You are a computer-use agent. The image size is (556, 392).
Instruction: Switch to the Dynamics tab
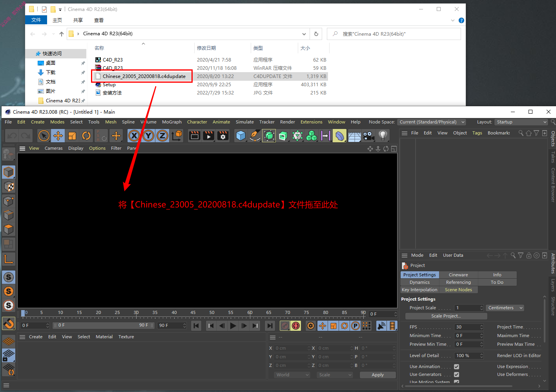tap(419, 282)
